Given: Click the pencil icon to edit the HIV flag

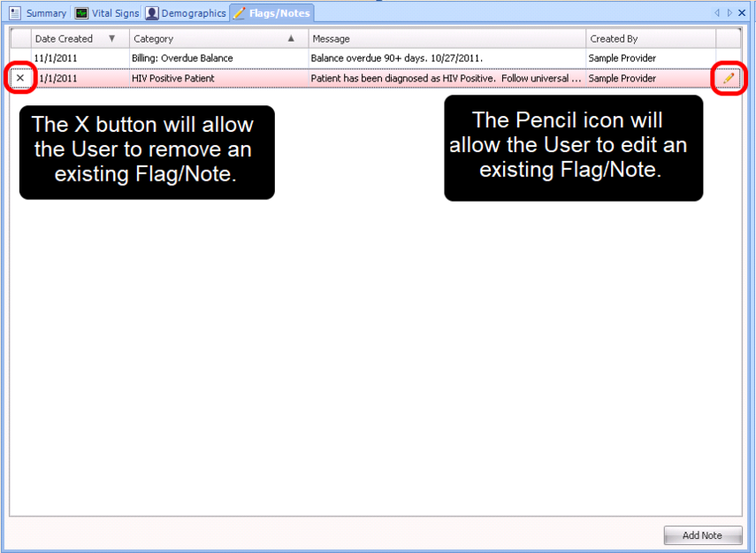Looking at the screenshot, I should [727, 78].
